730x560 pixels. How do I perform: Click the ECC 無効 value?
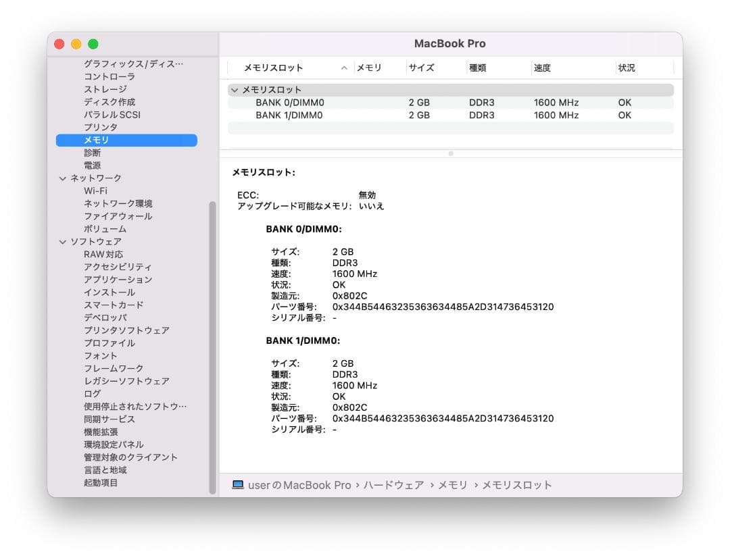367,195
